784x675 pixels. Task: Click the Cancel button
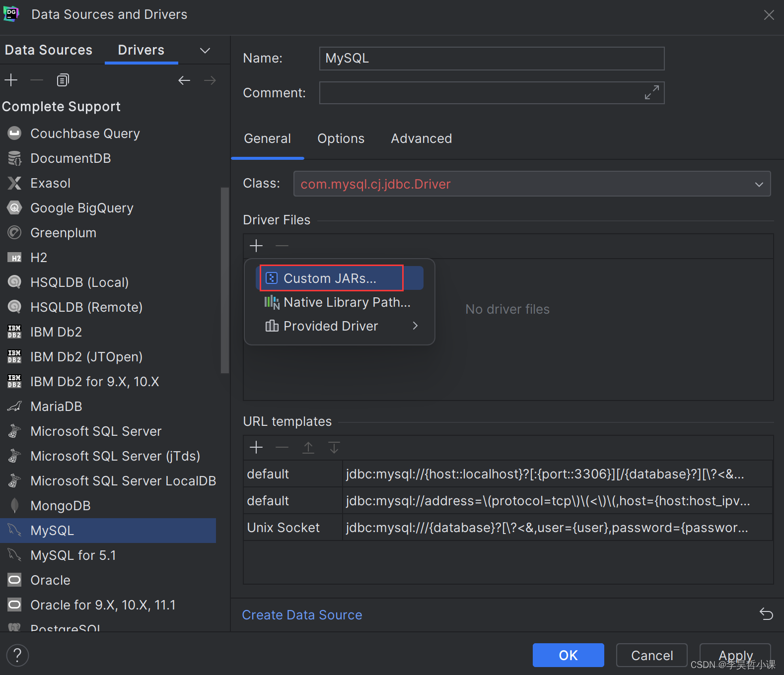pos(652,655)
